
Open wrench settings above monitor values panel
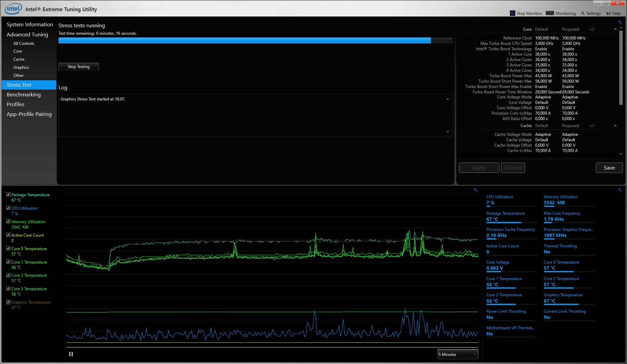point(620,190)
